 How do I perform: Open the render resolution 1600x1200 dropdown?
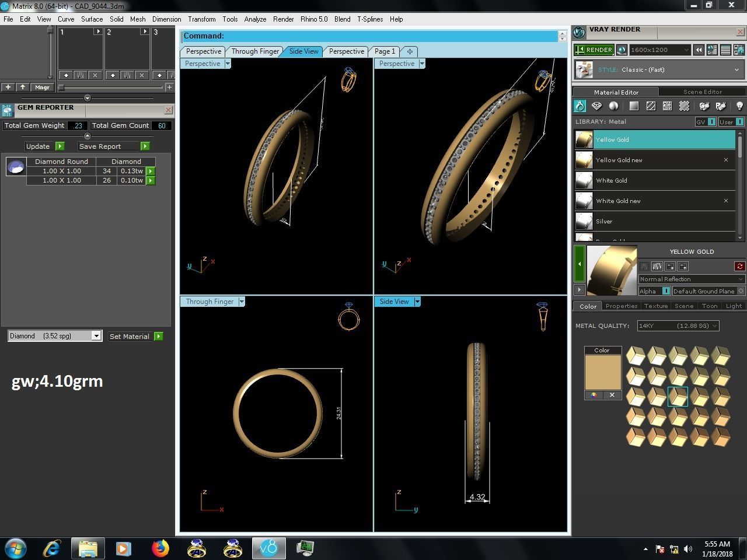(660, 50)
